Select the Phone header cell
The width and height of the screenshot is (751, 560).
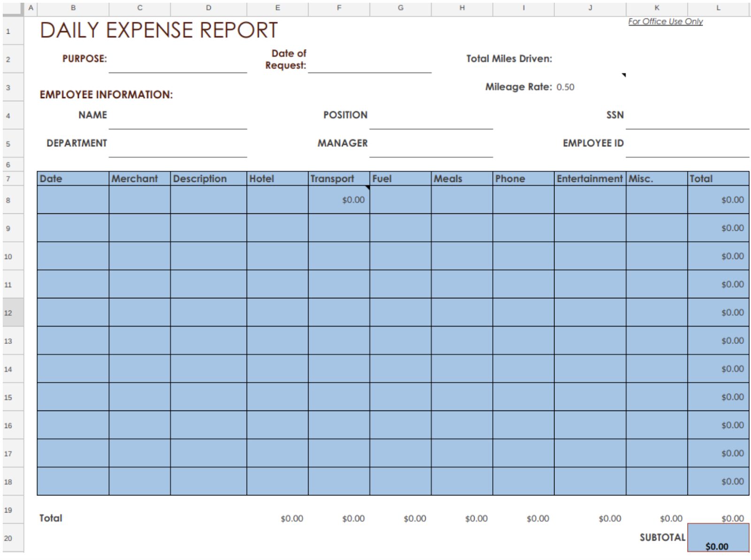pyautogui.click(x=523, y=179)
